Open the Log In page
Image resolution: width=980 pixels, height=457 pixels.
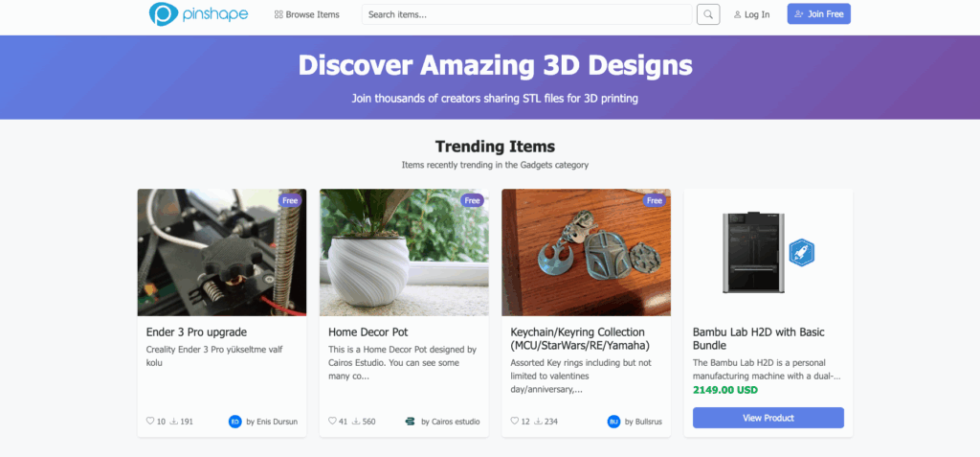tap(751, 14)
